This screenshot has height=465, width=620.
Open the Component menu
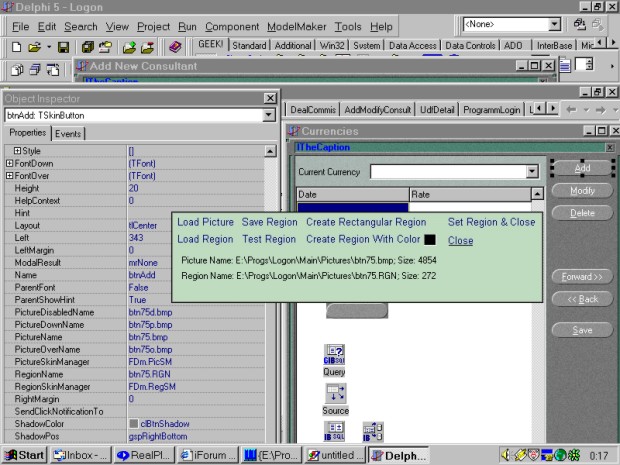coord(232,26)
